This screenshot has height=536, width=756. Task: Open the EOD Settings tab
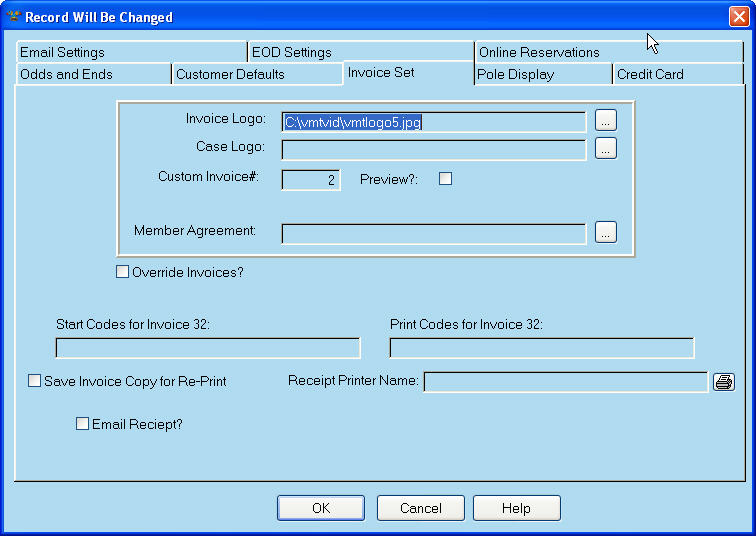pos(360,52)
